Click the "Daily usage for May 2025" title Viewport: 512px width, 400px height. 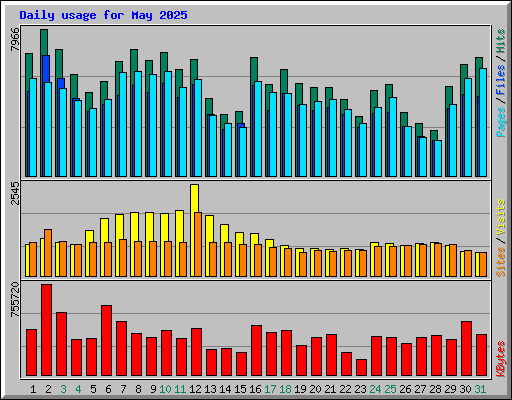(x=103, y=15)
